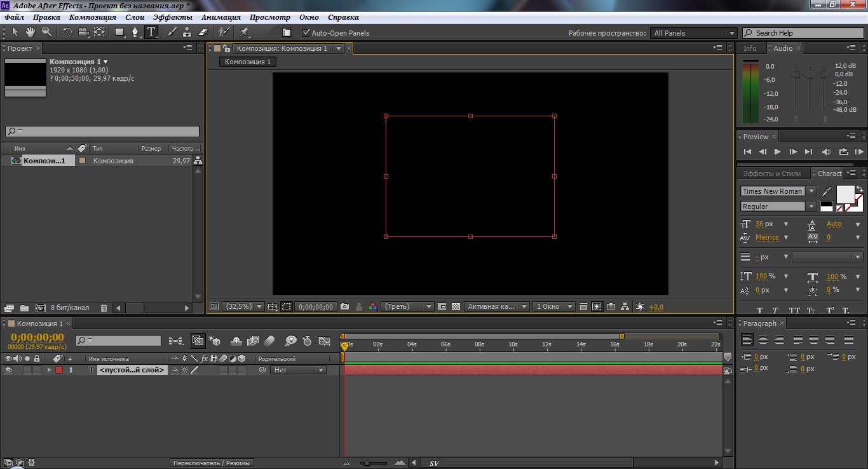Click the eyedropper in Character panel
This screenshot has width=868, height=469.
click(x=827, y=191)
